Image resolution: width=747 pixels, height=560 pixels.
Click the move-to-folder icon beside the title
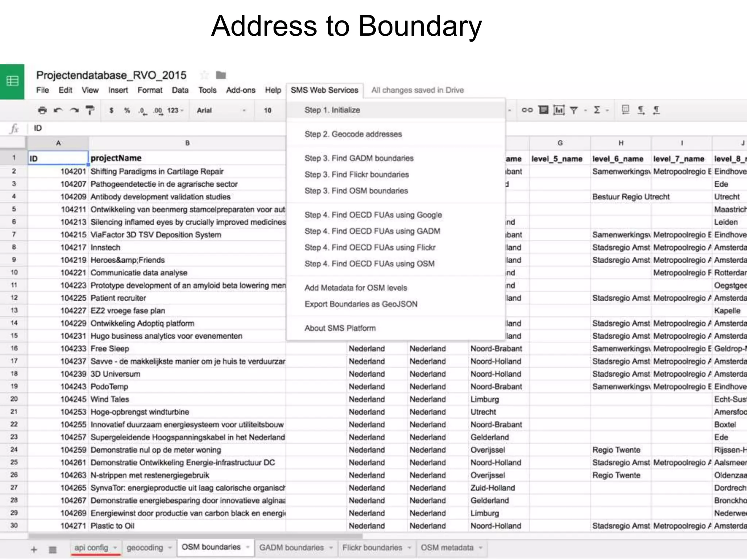coord(221,75)
